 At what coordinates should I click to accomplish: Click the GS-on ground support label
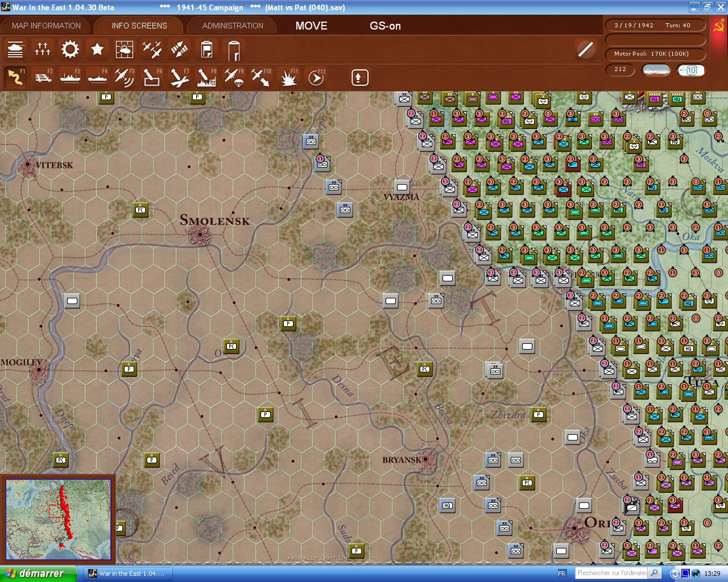click(x=385, y=26)
